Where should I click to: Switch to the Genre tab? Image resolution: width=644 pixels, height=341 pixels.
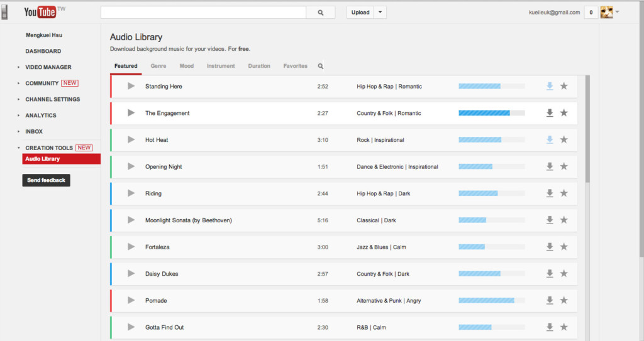click(x=158, y=66)
